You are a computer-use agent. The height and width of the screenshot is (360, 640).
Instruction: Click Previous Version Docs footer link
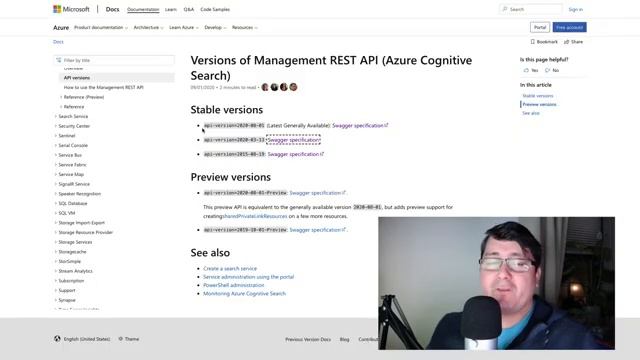point(308,339)
